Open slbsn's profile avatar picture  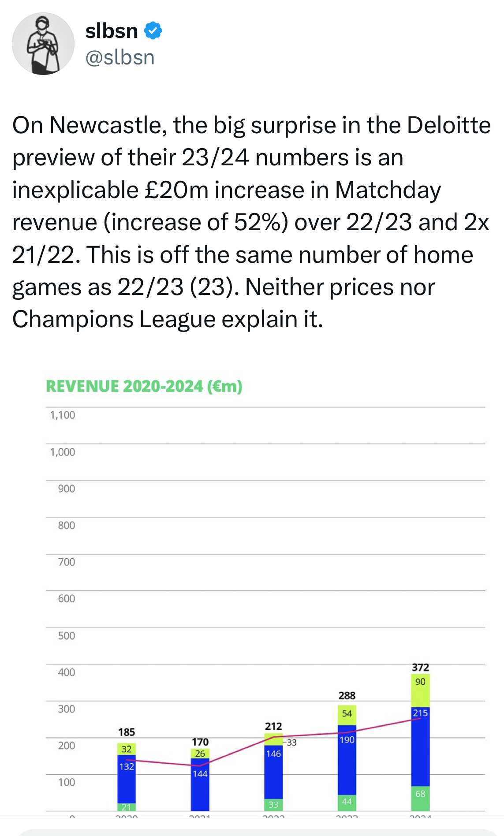pos(43,44)
